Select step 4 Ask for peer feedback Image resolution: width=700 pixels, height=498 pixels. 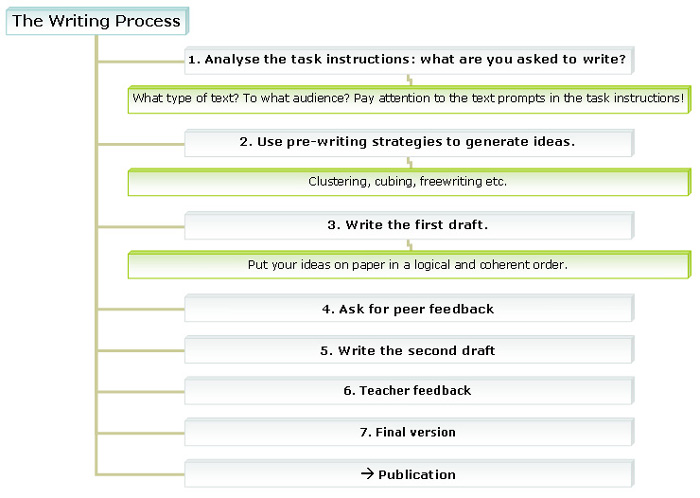pos(409,308)
